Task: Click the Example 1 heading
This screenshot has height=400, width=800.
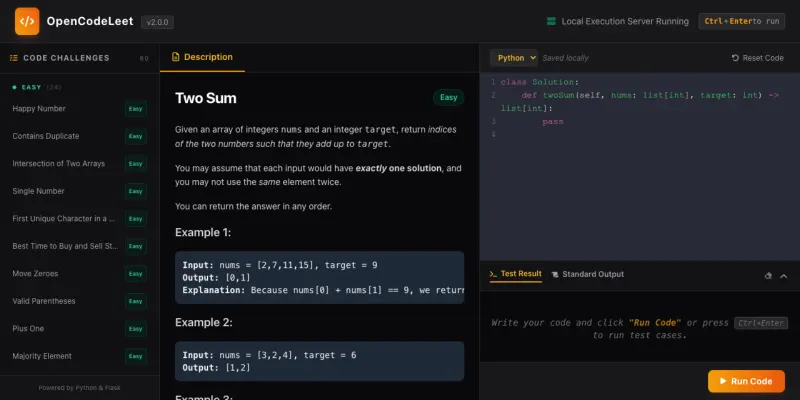Action: pyautogui.click(x=203, y=233)
